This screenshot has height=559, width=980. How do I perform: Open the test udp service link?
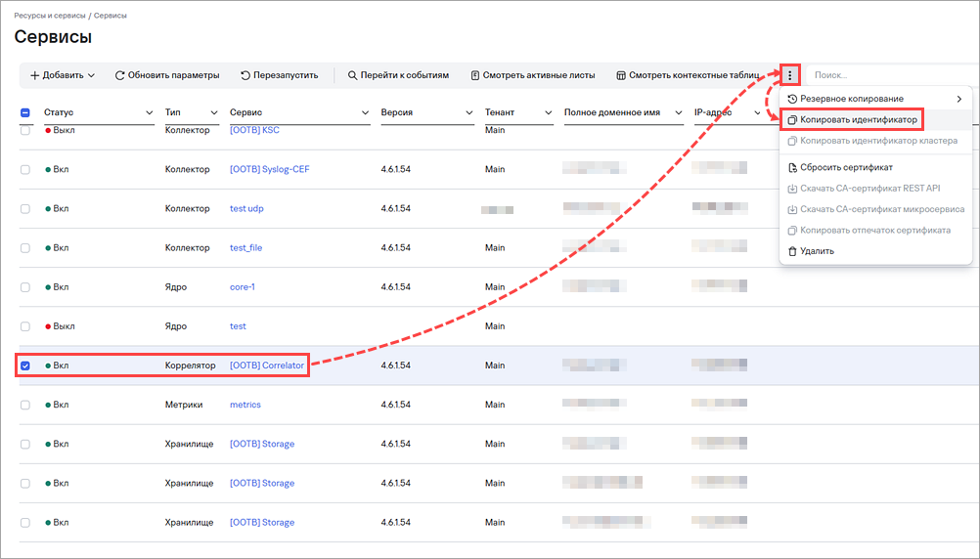click(246, 208)
